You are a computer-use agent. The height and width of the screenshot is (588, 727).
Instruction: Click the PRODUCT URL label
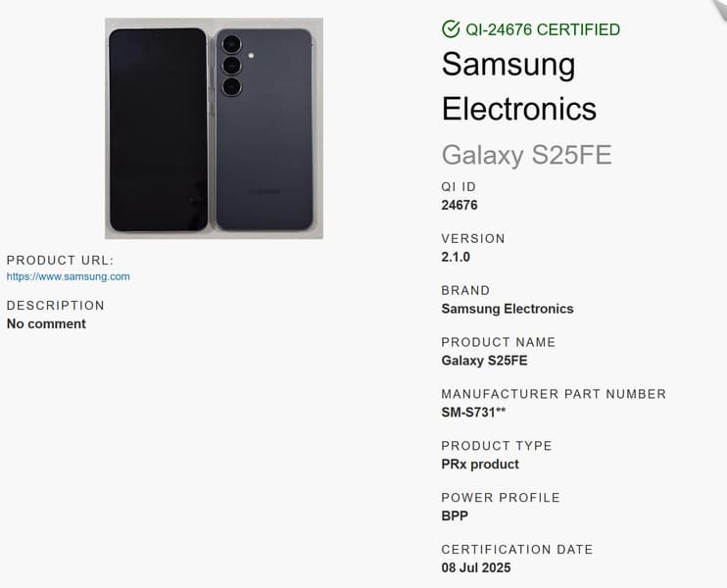click(60, 260)
